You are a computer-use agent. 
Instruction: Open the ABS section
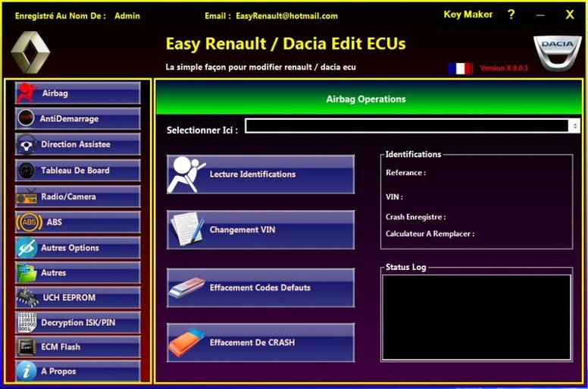[77, 222]
